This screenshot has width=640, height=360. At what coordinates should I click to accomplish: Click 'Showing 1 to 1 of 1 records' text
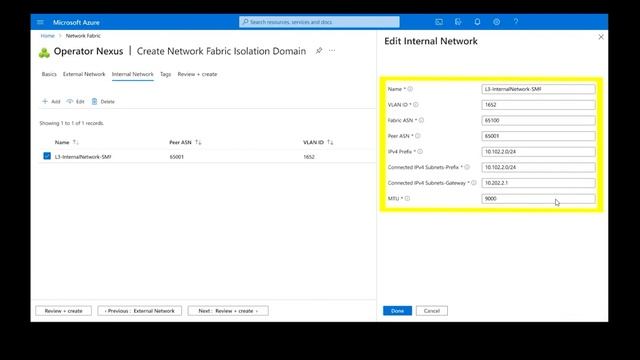[x=71, y=123]
